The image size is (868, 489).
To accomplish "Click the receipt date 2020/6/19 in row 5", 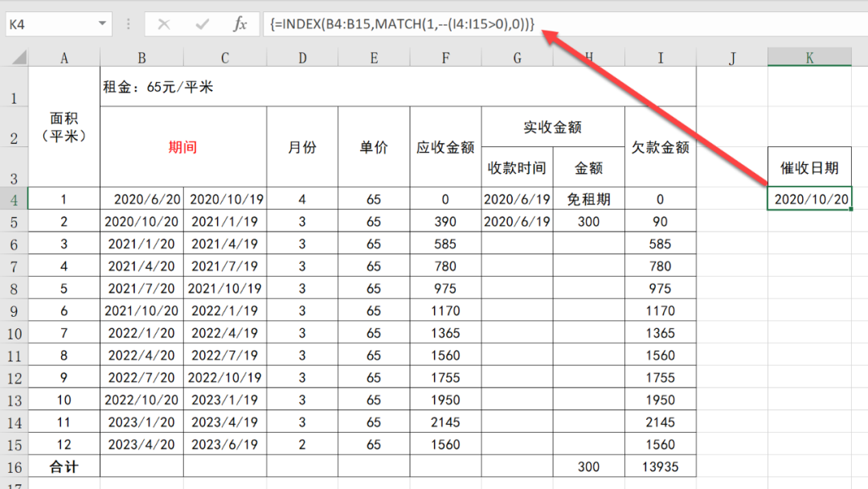I will pyautogui.click(x=517, y=221).
